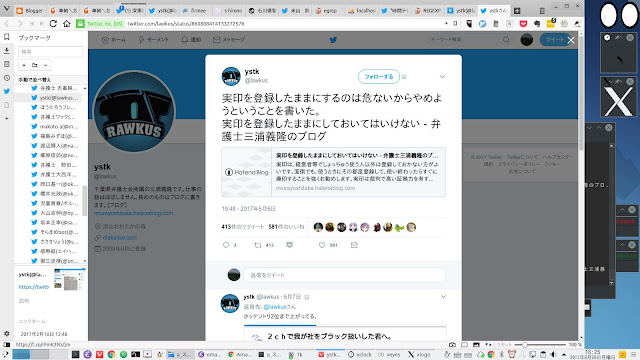The height and width of the screenshot is (360, 640).
Task: Toggle the side panel from status bar
Action: tap(7, 344)
